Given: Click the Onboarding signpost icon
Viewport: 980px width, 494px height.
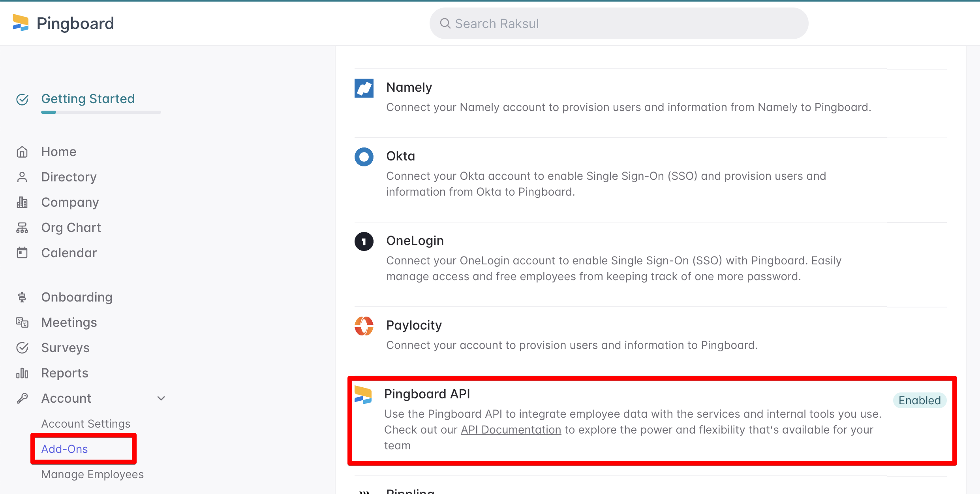Looking at the screenshot, I should tap(22, 297).
